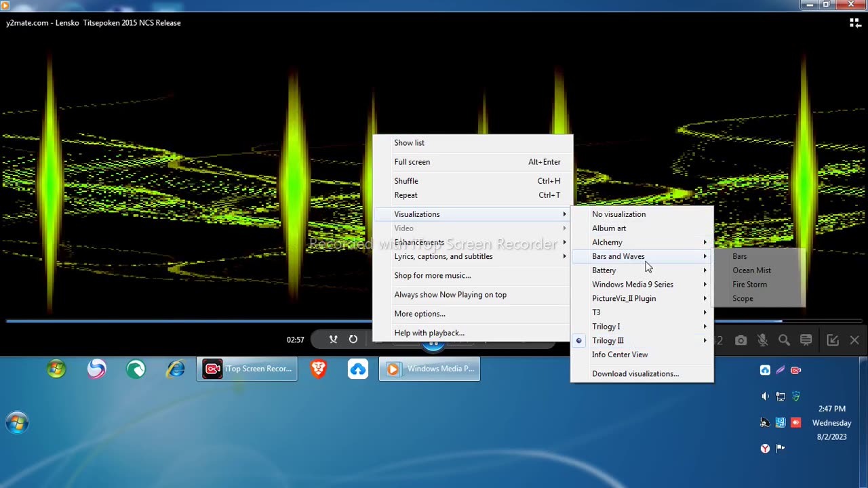Open Action Center flag tray icon
868x488 pixels.
[781, 448]
